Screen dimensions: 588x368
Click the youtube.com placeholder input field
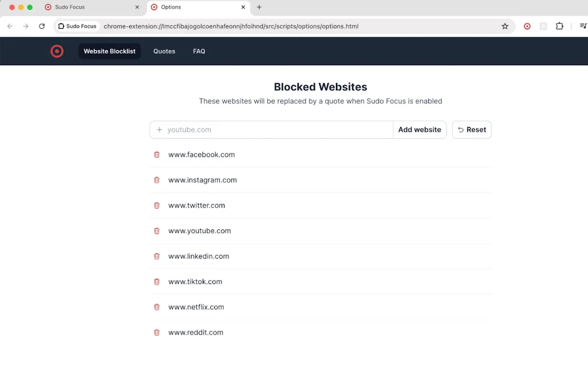click(258, 129)
